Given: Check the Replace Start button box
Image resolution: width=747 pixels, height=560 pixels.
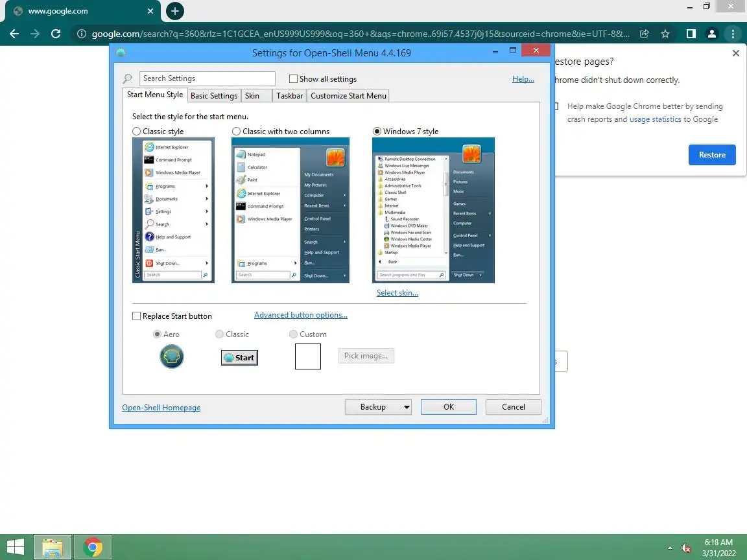Looking at the screenshot, I should tap(137, 316).
